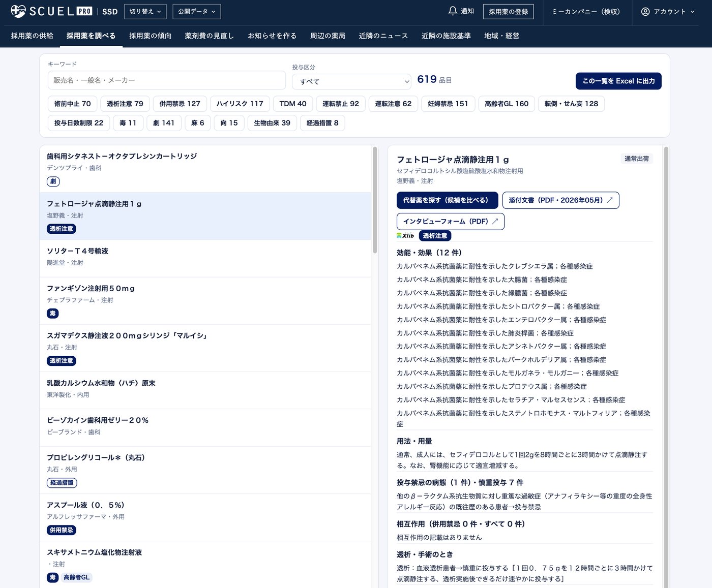Select 歯科用シタネストーオクタプレシンカートリッジ row
This screenshot has width=712, height=588.
click(205, 169)
